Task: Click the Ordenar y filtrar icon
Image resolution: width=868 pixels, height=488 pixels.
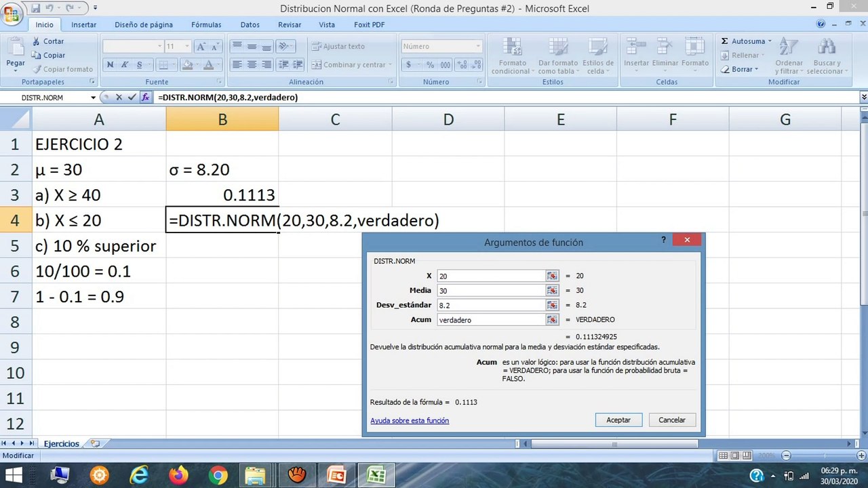Action: click(x=789, y=47)
